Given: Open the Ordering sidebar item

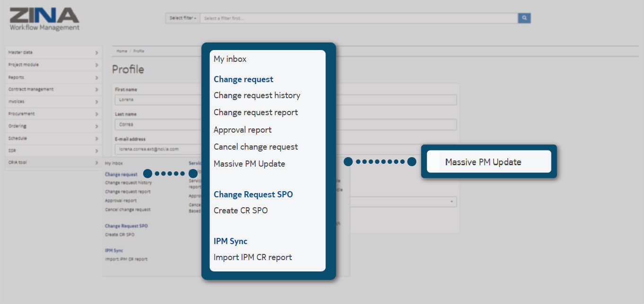Looking at the screenshot, I should 53,126.
